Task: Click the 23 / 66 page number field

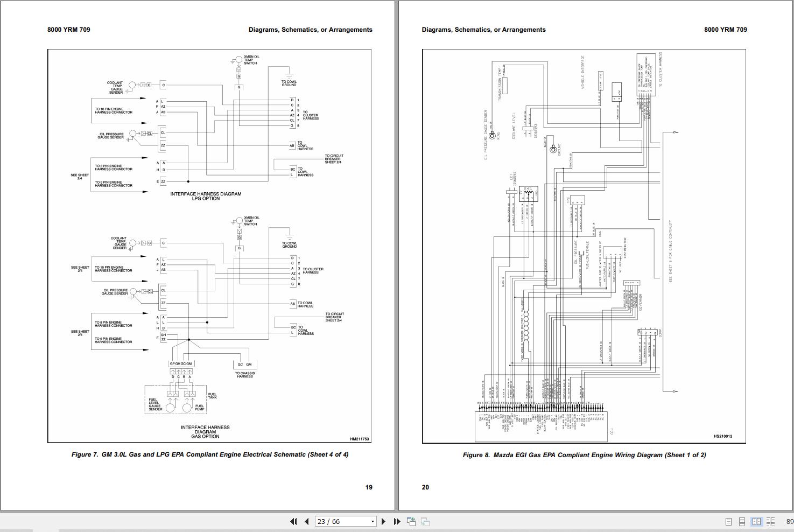Action: click(340, 521)
